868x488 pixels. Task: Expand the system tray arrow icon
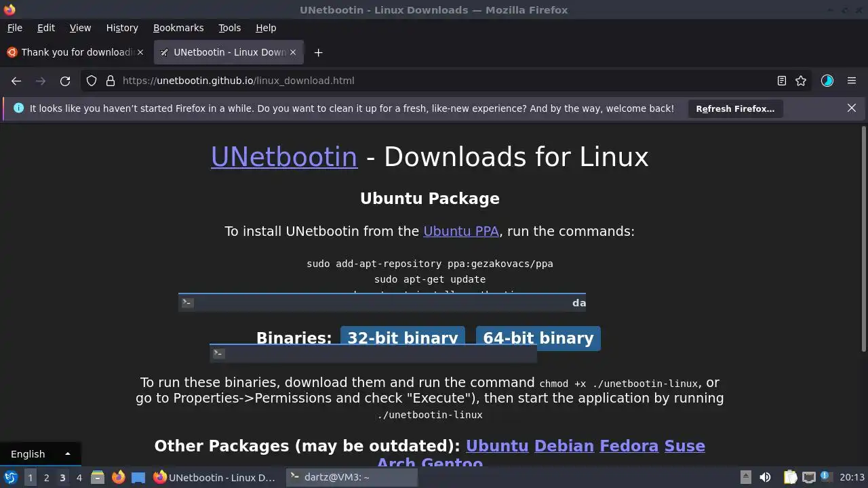click(x=745, y=478)
